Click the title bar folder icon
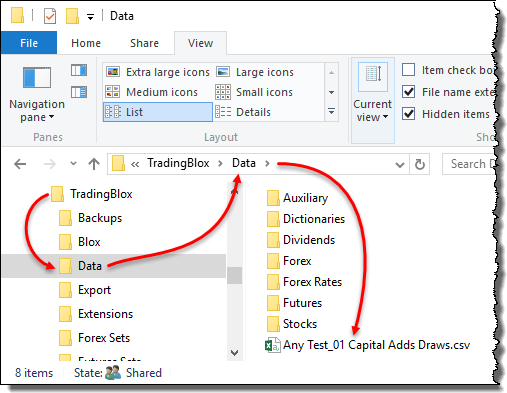 tap(17, 15)
